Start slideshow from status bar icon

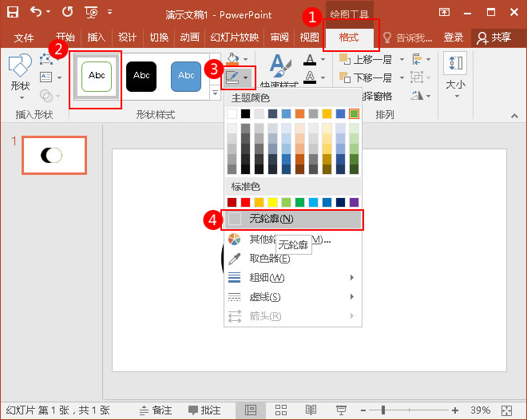pyautogui.click(x=341, y=410)
